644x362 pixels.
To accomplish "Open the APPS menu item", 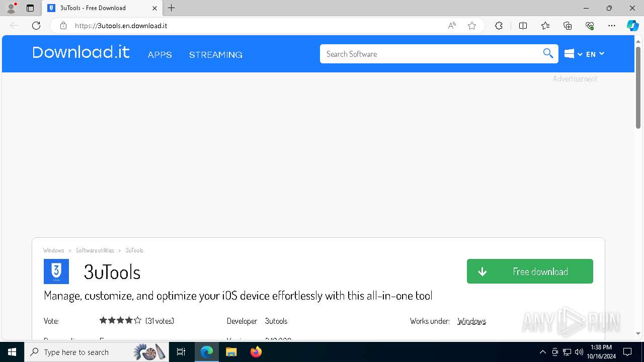I will [x=160, y=55].
